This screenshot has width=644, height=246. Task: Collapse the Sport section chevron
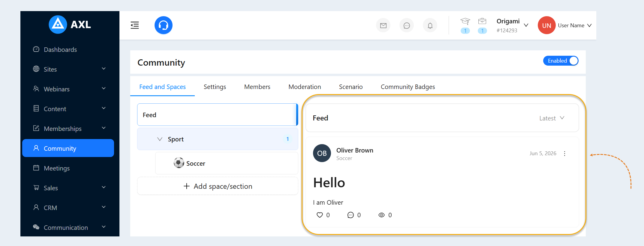click(x=160, y=139)
